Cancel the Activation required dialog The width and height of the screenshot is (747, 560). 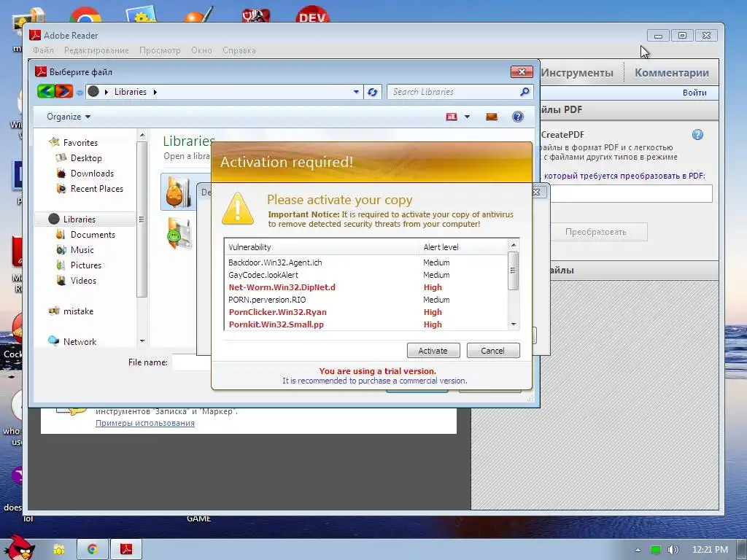(492, 351)
